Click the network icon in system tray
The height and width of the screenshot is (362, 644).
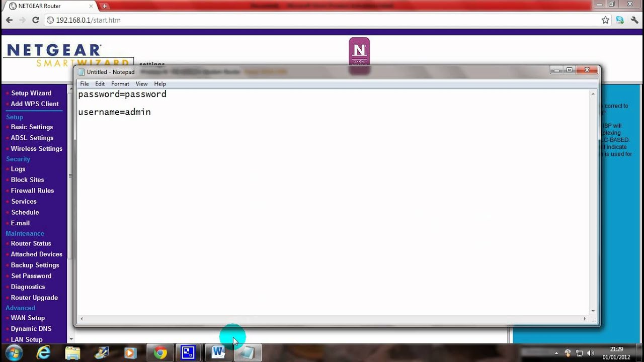pyautogui.click(x=579, y=353)
